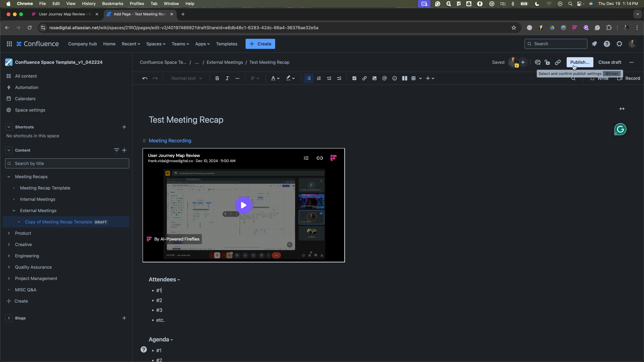Open the Fireflies logo in embed header

point(333,158)
